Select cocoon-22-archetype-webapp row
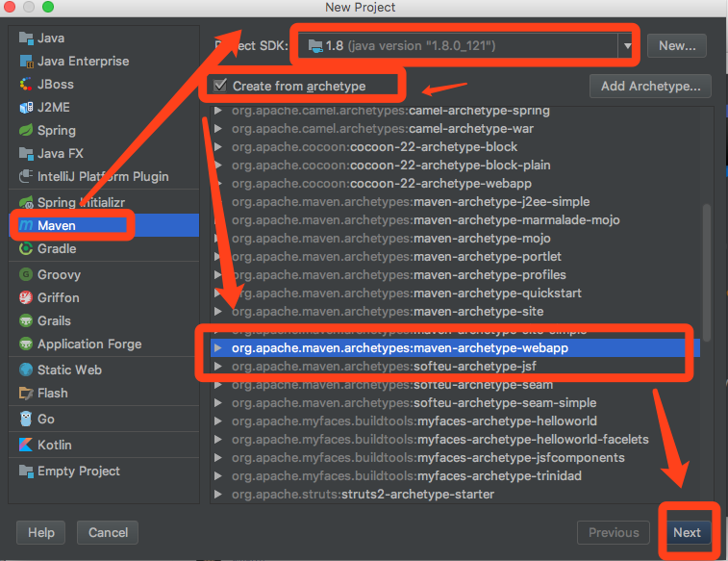Viewport: 728px width, 561px height. pos(455,184)
